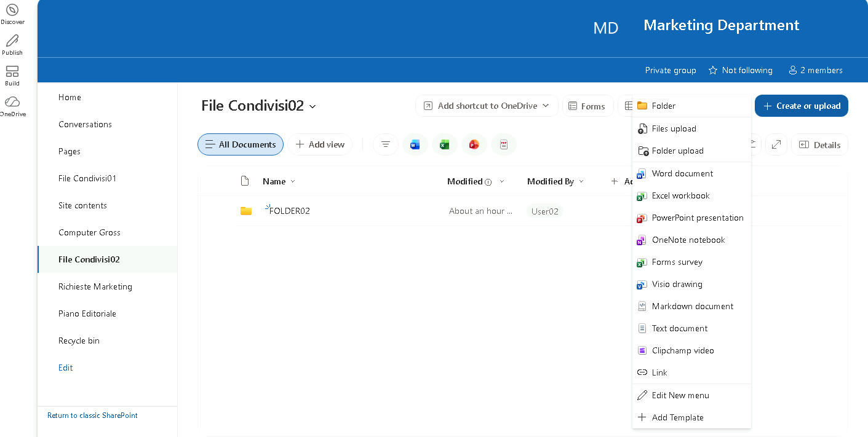The image size is (868, 437).
Task: Select Add Template in the menu
Action: pos(691,417)
